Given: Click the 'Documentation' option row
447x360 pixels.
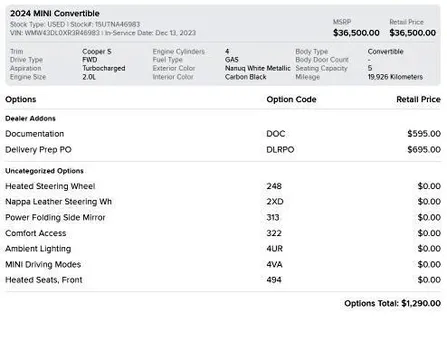Looking at the screenshot, I should (x=223, y=134).
